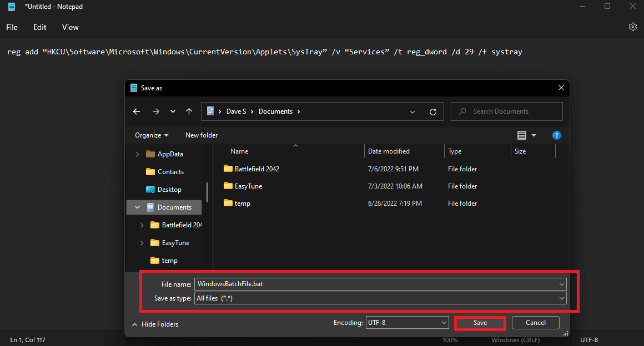
Task: Open the help icon in the dialog
Action: point(557,135)
